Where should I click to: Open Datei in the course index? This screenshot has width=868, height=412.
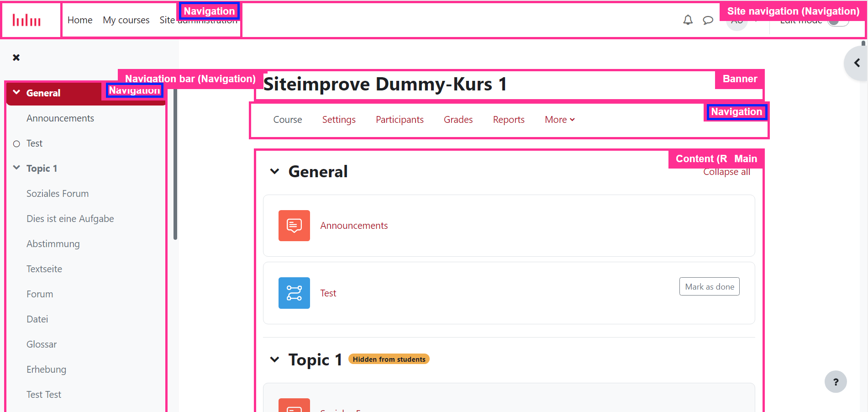(37, 319)
